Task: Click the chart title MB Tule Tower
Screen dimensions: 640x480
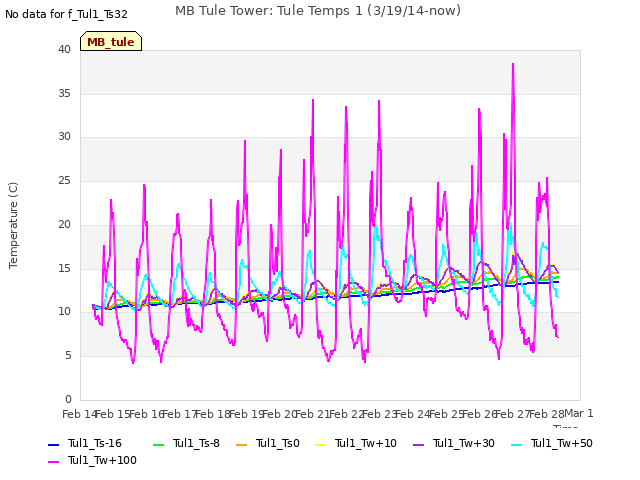Action: [x=318, y=11]
